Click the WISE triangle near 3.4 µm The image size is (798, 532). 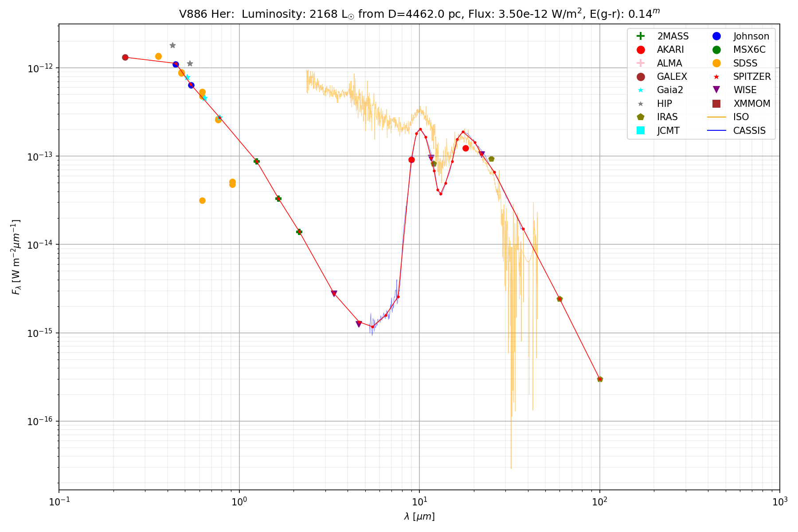point(334,293)
